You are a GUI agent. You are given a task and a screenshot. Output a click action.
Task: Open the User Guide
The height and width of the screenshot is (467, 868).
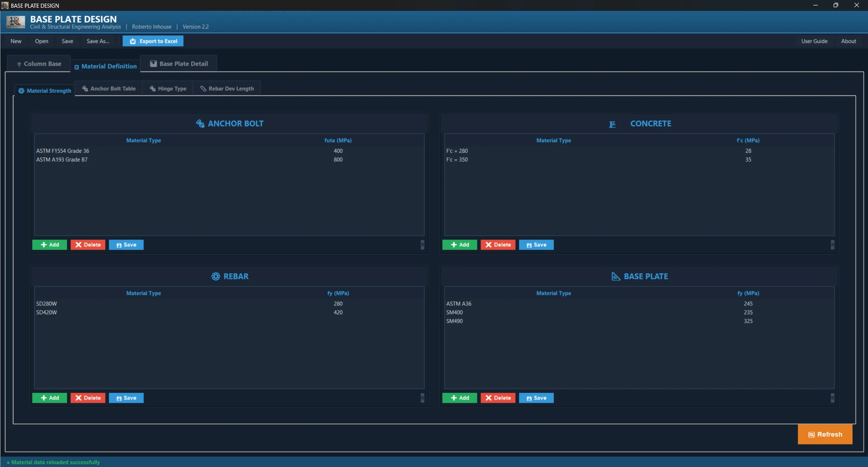[814, 41]
